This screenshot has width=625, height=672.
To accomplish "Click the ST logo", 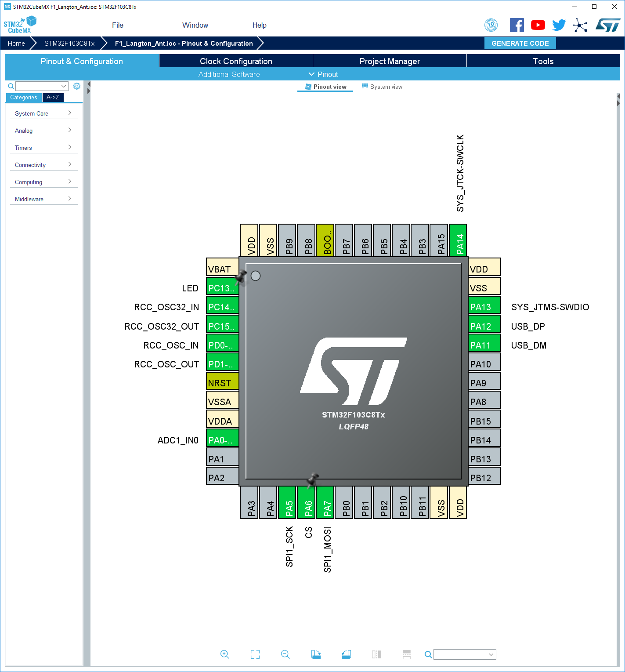I will (608, 25).
